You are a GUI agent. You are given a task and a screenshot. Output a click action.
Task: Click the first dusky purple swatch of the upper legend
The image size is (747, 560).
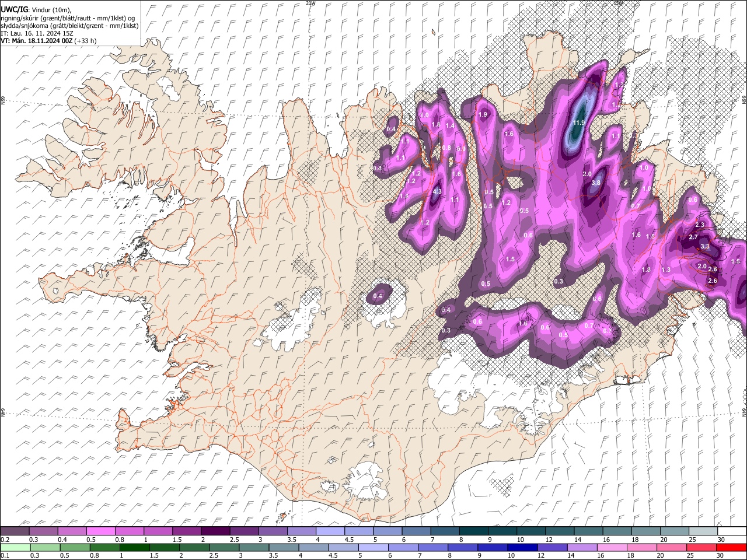click(x=15, y=531)
